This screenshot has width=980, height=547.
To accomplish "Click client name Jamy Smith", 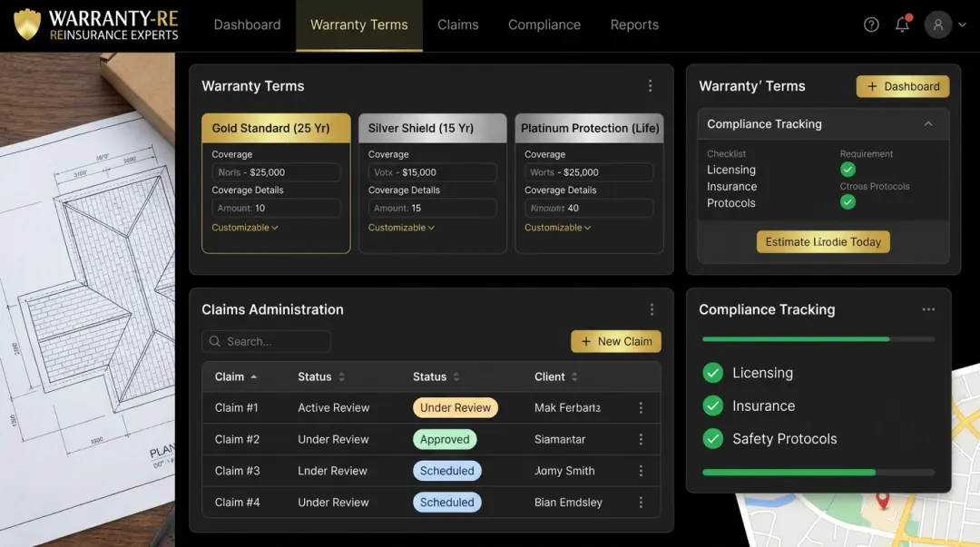I will tap(564, 471).
